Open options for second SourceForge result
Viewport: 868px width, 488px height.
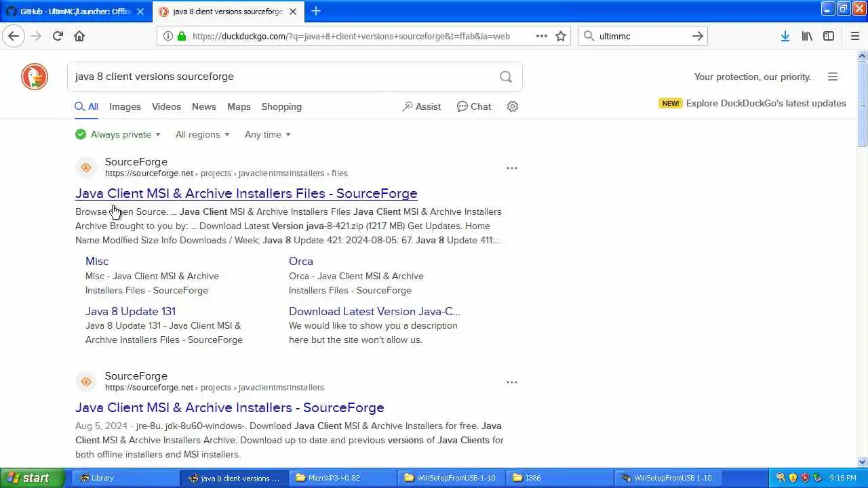coord(512,382)
